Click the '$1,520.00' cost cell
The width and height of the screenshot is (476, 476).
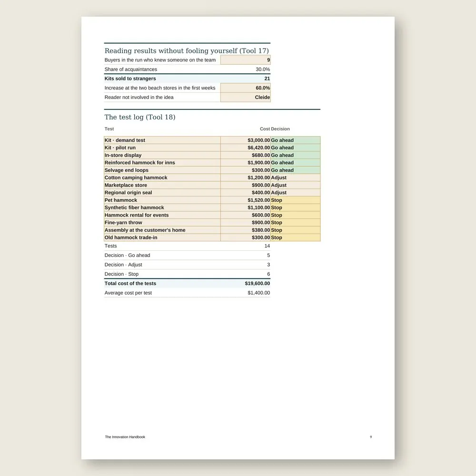pyautogui.click(x=245, y=200)
